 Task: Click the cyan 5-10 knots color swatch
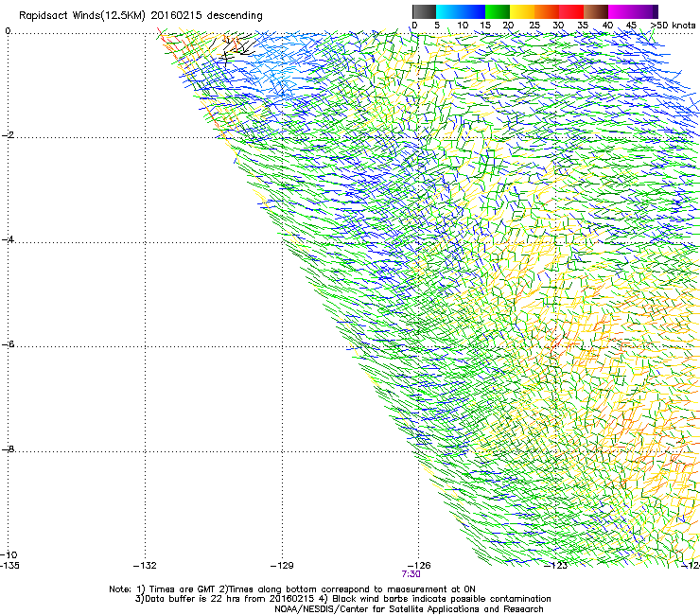[x=448, y=11]
